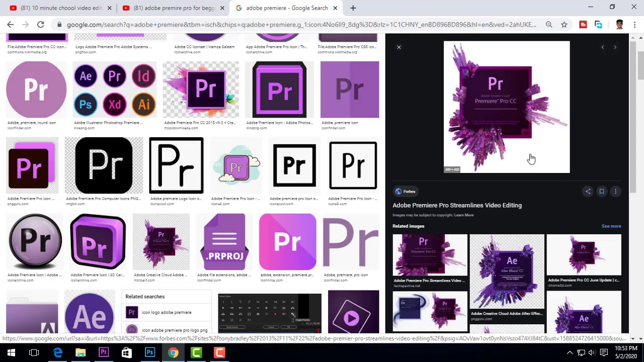This screenshot has width=644, height=362.
Task: Select kindpng Adobe Premiere icon thumbnail
Action: click(x=279, y=89)
